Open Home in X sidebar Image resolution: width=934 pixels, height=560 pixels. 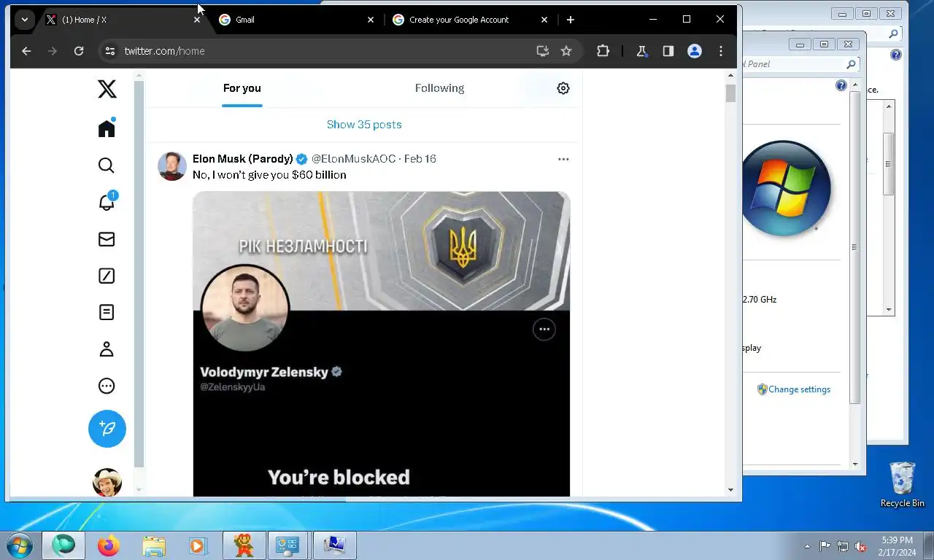(x=107, y=128)
